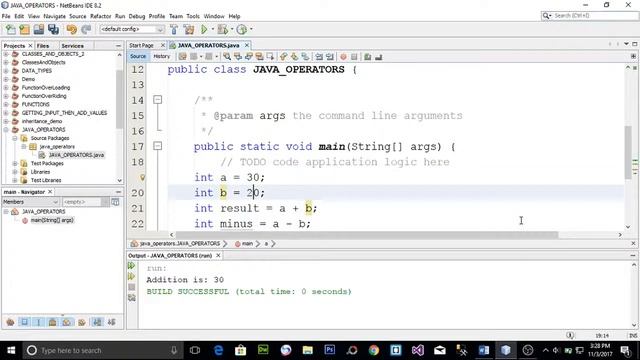Click the Redo toolbar icon
Screen dimensions: 640x360
86,29
